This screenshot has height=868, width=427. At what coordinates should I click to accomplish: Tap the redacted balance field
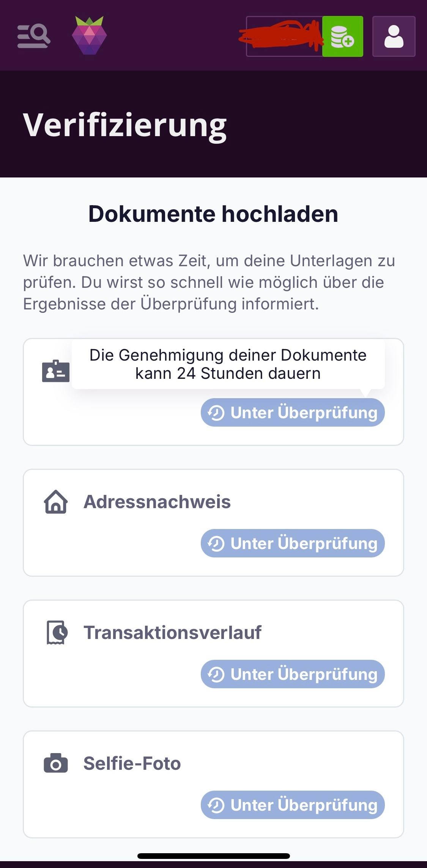[x=284, y=36]
